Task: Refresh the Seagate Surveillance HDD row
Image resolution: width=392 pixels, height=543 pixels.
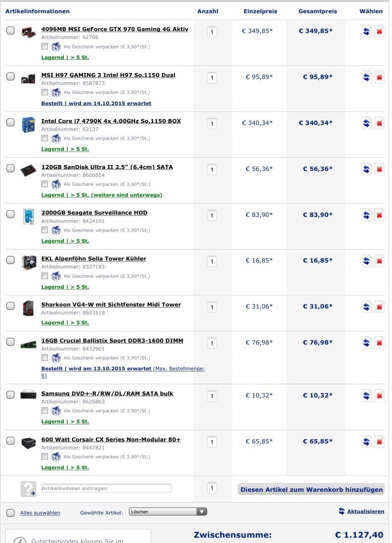Action: coord(366,215)
